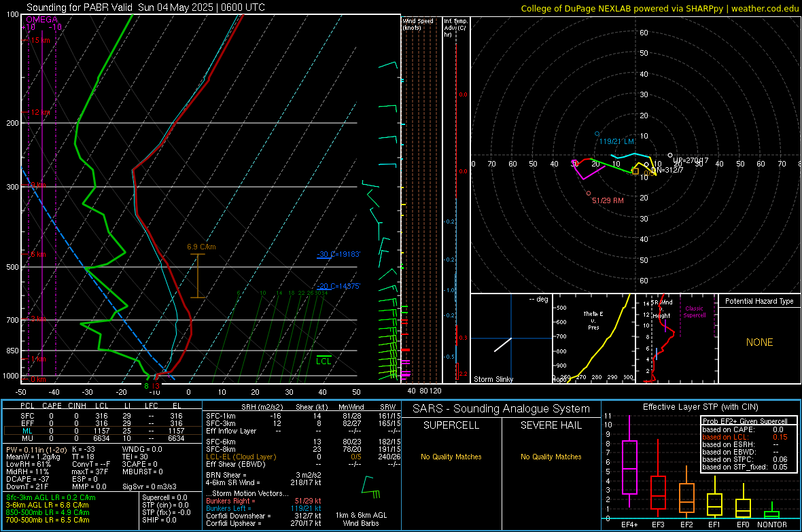
Task: Click the 'BRN Shear =' line
Action: 264,475
